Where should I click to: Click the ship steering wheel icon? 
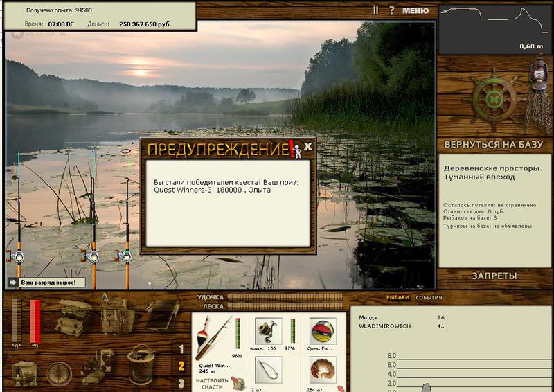(493, 100)
